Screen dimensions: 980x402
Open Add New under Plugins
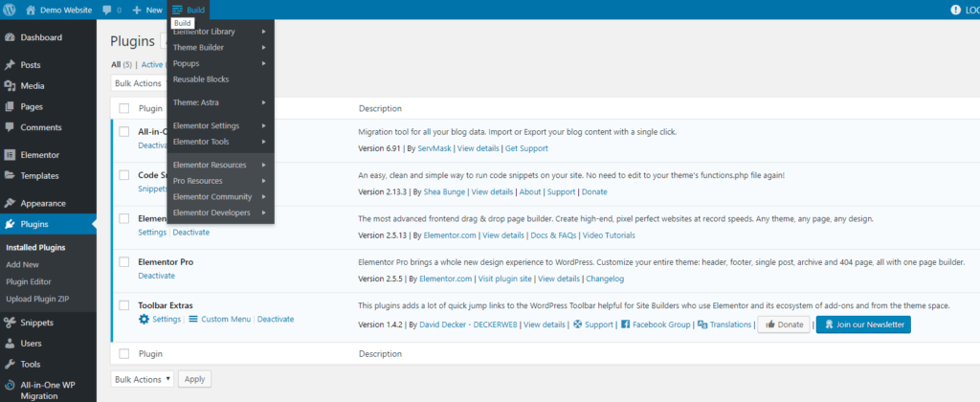tap(23, 264)
